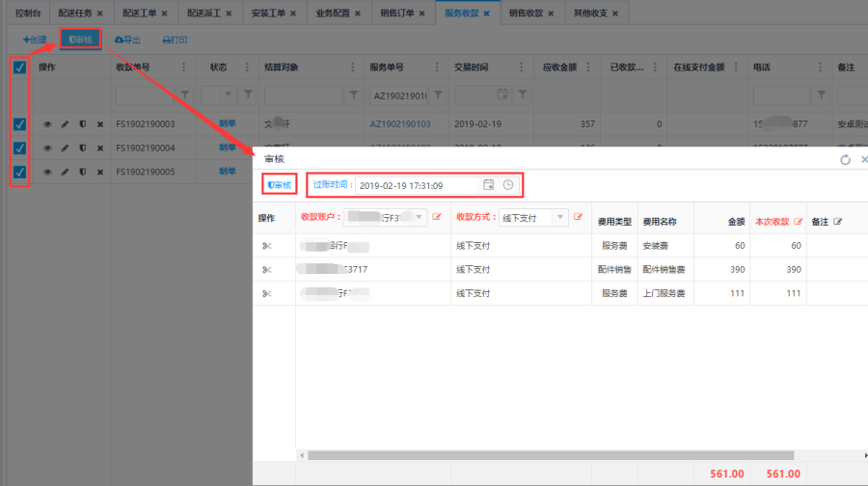Click the 导出 export button in toolbar
The width and height of the screenshot is (868, 486).
[x=127, y=40]
